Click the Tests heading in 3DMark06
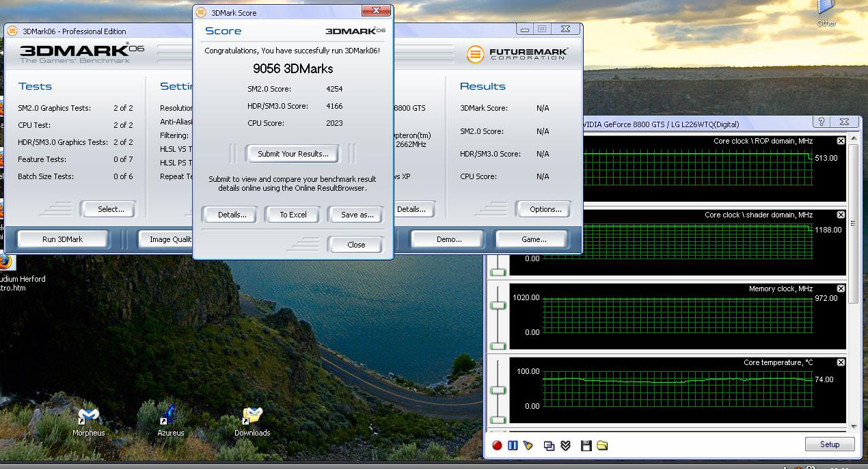Viewport: 868px width, 469px height. click(x=35, y=86)
